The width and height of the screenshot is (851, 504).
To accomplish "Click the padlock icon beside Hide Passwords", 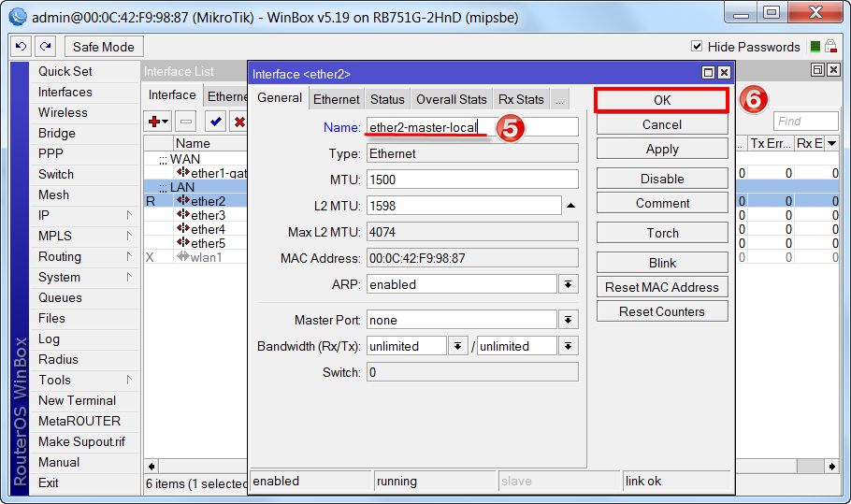I will click(831, 47).
